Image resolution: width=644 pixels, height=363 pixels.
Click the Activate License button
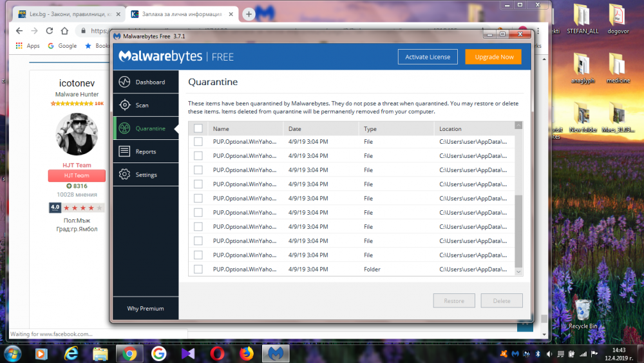(428, 57)
